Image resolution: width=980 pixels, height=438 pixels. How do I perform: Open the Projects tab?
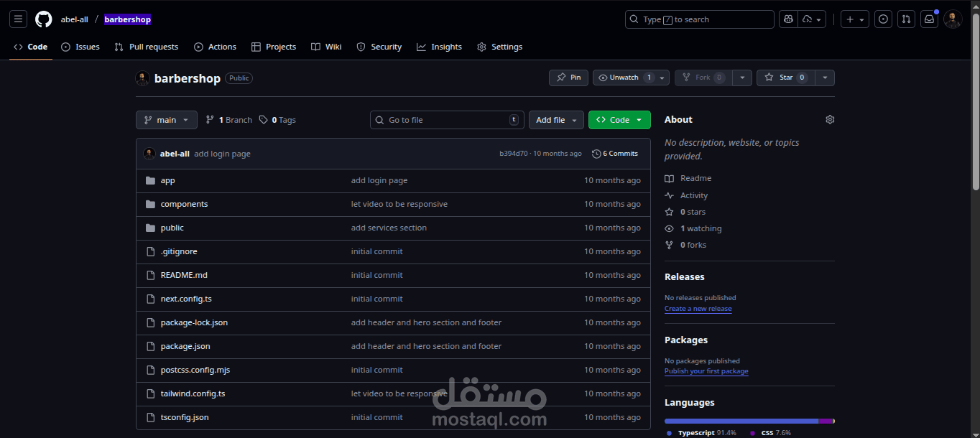click(x=274, y=47)
